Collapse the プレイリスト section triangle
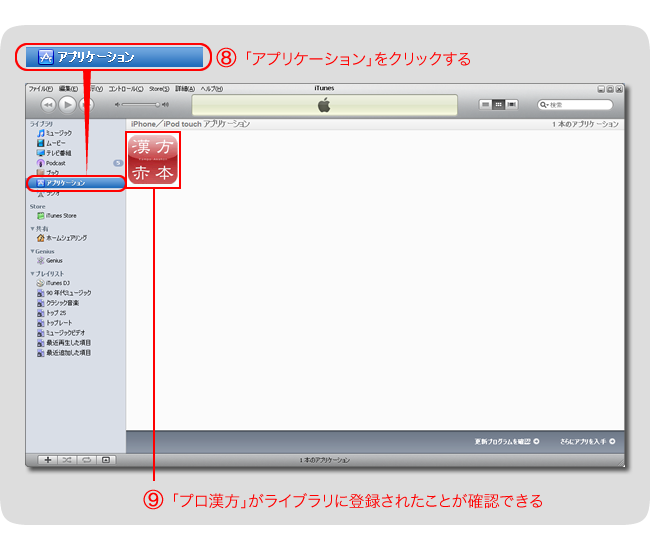650x550 pixels. tap(32, 273)
